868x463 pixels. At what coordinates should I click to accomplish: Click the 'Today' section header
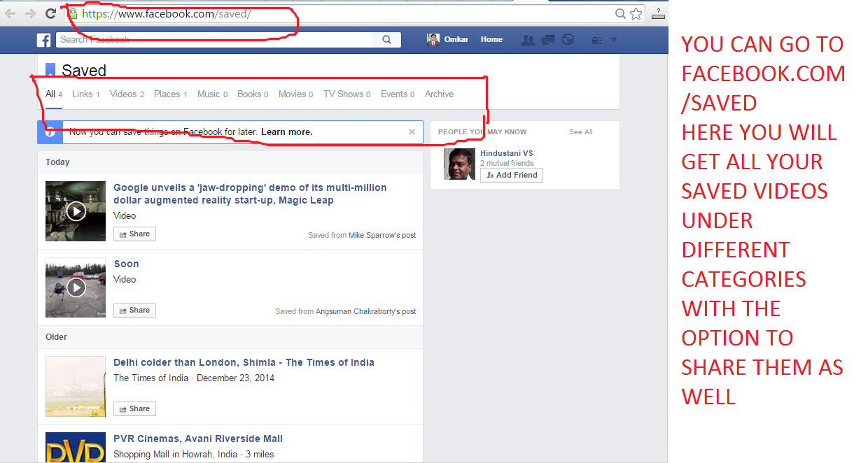(x=57, y=162)
